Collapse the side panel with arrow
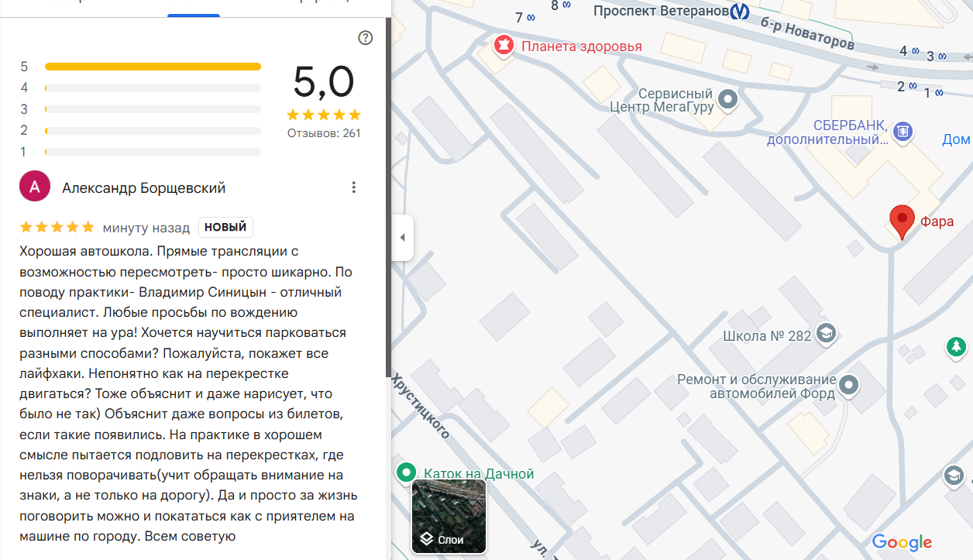This screenshot has height=560, width=973. [402, 237]
